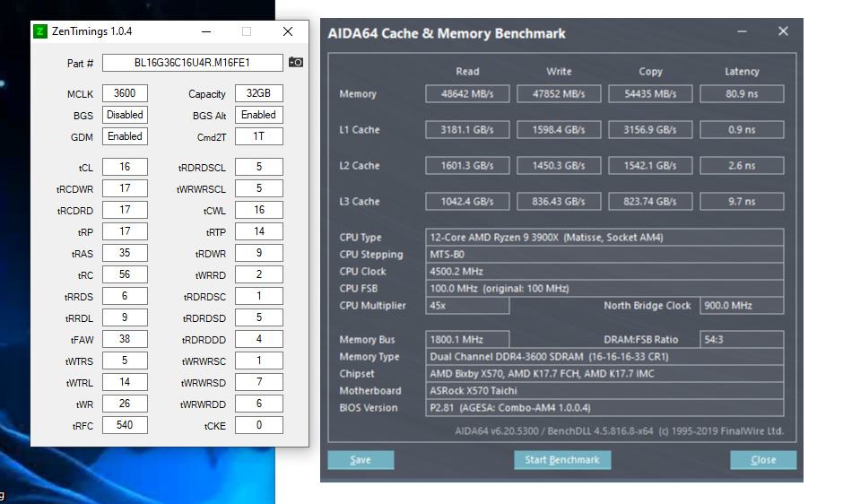Viewport: 843px width, 504px height.
Task: Click the tRDRDSC value 1
Action: tap(258, 296)
